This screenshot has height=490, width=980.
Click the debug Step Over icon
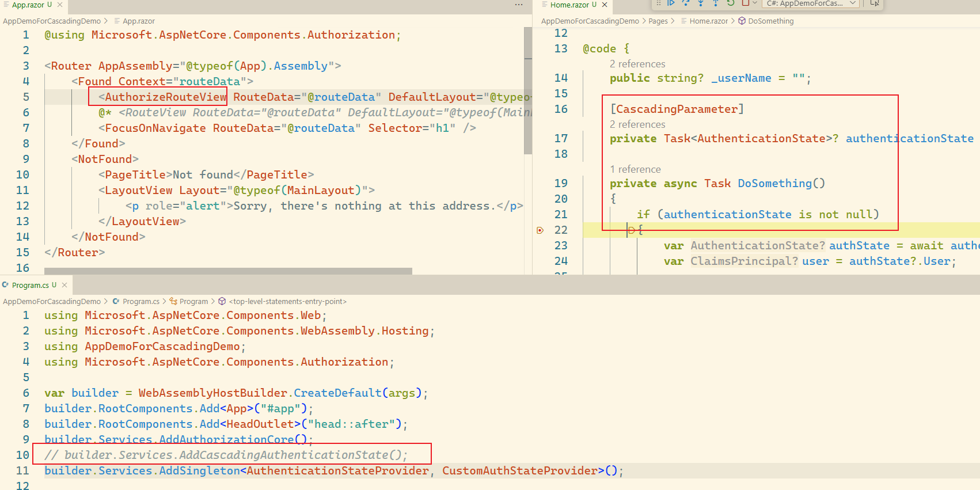[x=686, y=3]
